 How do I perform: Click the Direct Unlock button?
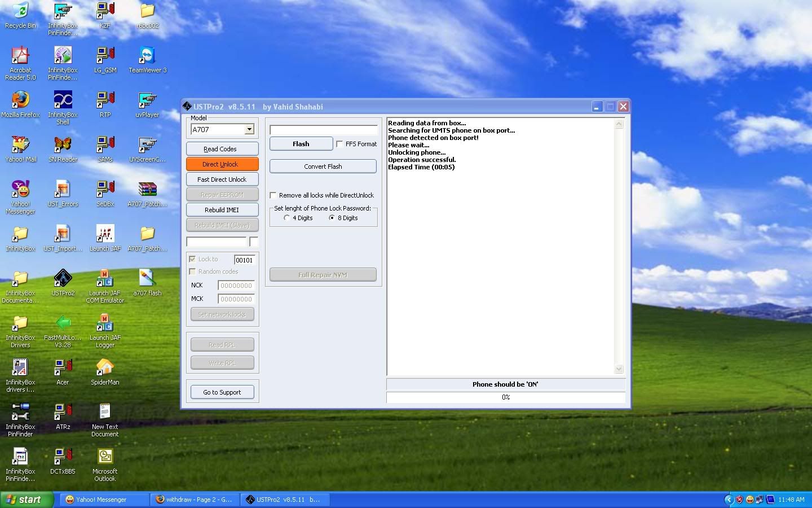click(222, 164)
